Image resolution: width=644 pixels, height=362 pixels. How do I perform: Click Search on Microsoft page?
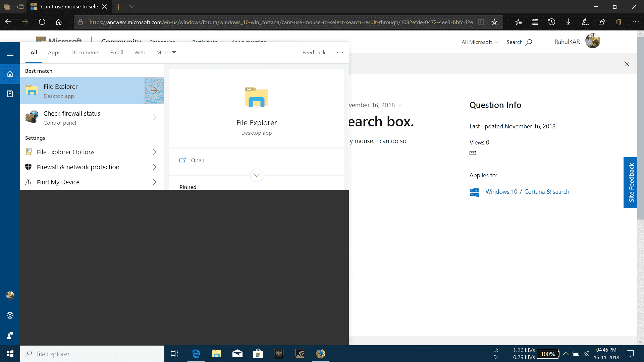click(519, 42)
